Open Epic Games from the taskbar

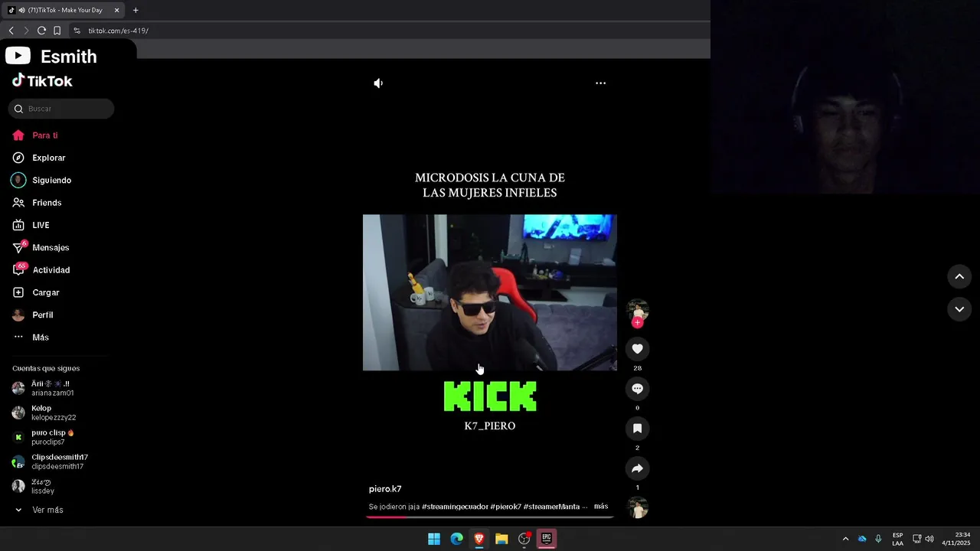point(547,539)
